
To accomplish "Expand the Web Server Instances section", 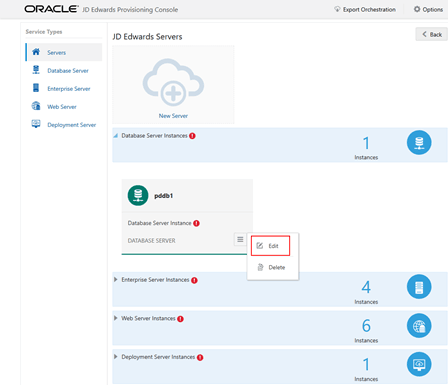I will click(x=115, y=318).
